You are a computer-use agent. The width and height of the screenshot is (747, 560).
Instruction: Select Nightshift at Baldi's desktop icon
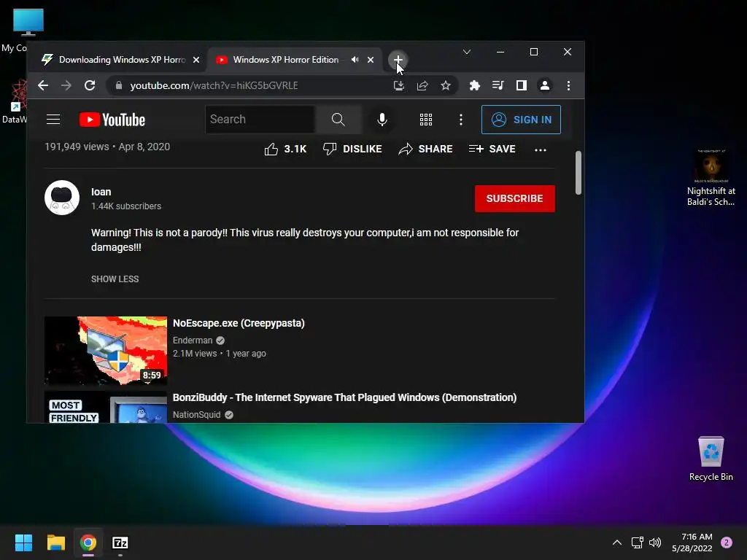(x=711, y=178)
